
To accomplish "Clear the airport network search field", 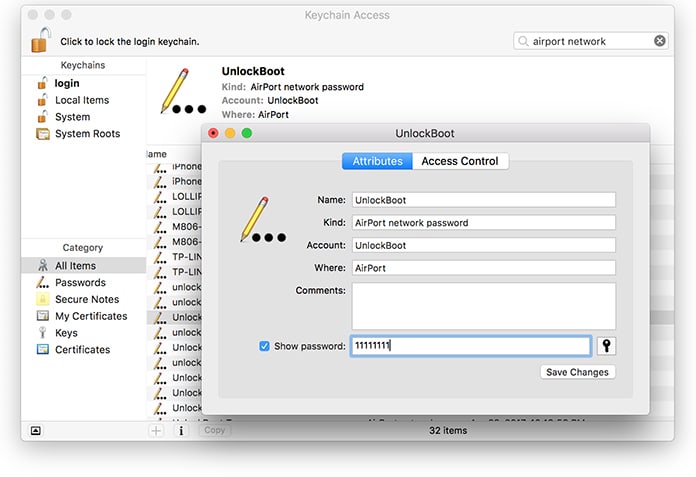I will point(660,41).
